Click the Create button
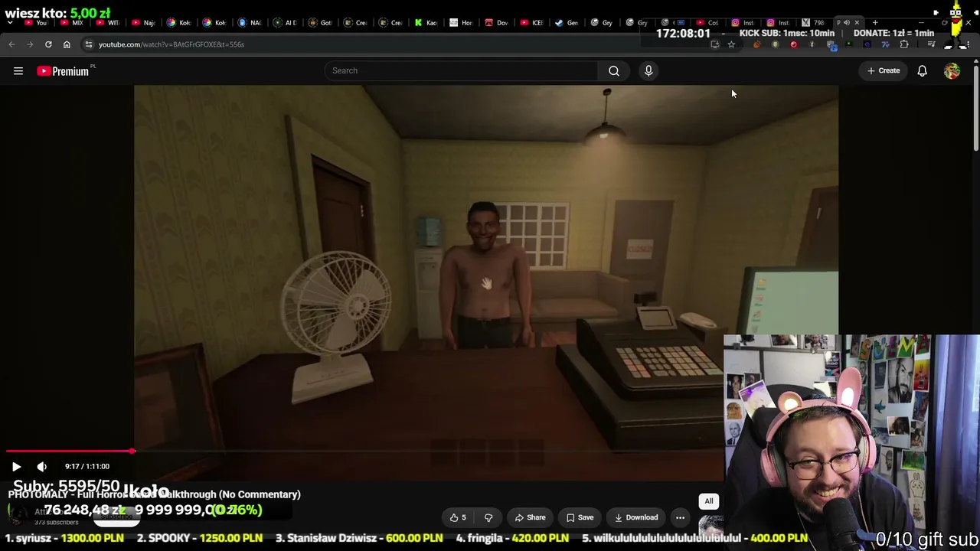This screenshot has height=551, width=980. (x=884, y=71)
